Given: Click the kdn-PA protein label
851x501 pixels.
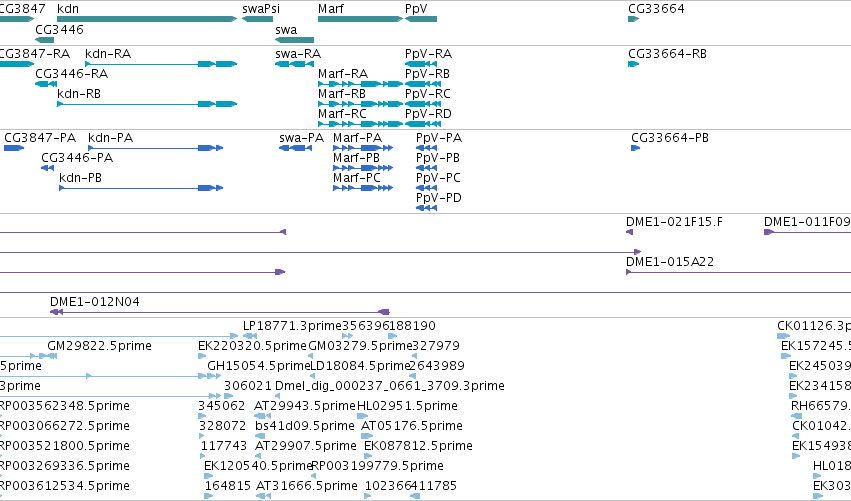Looking at the screenshot, I should [x=111, y=138].
